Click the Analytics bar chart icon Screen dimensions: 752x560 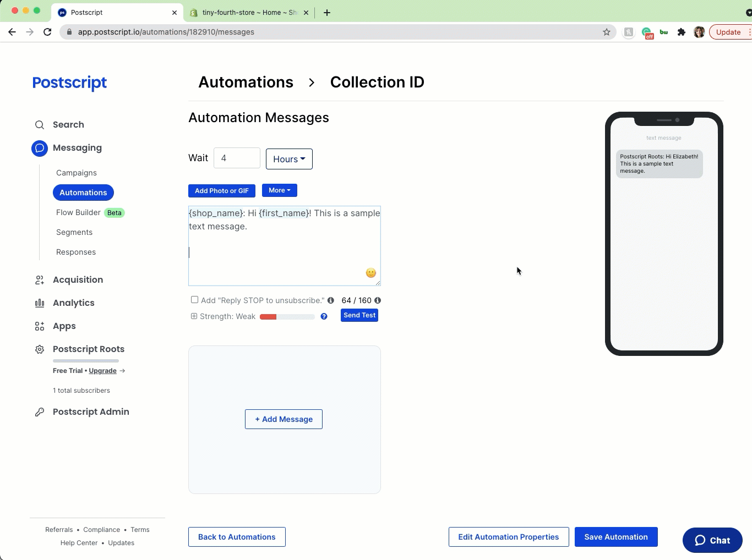click(40, 303)
